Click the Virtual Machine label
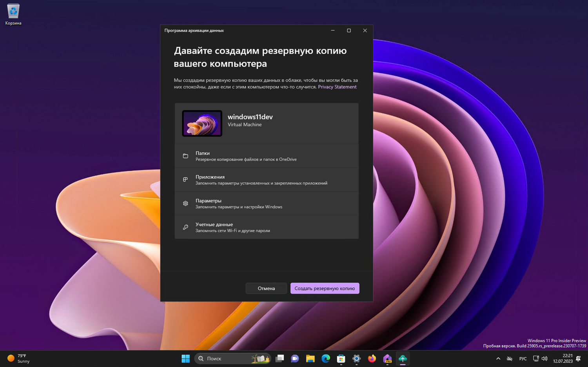588x367 pixels. 245,125
